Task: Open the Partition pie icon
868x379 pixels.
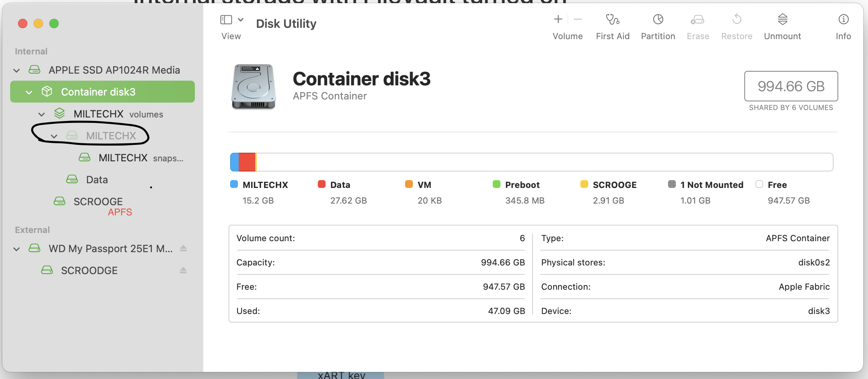Action: (x=658, y=20)
